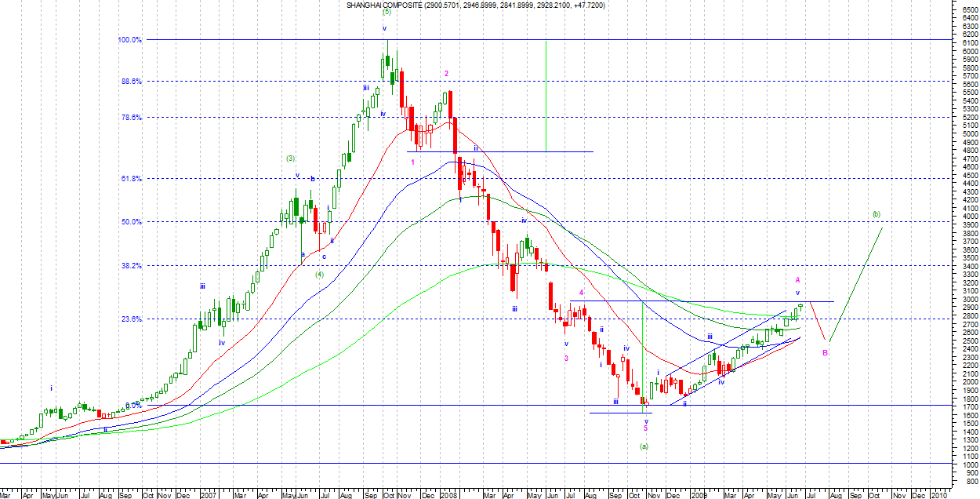Select the 50.0% retracement label

point(130,222)
